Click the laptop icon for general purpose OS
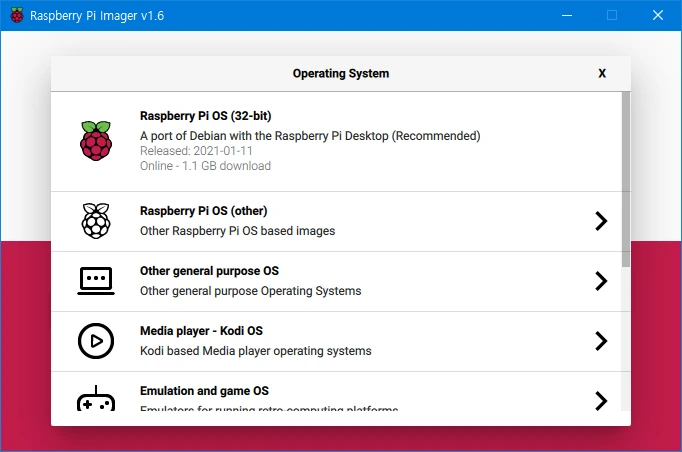682x452 pixels. 96,281
